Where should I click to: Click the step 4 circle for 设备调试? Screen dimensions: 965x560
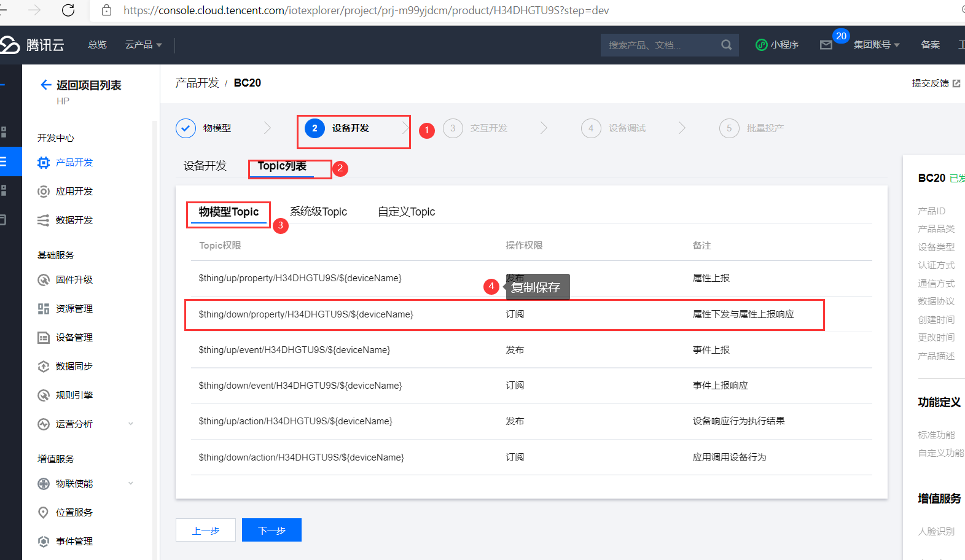591,128
